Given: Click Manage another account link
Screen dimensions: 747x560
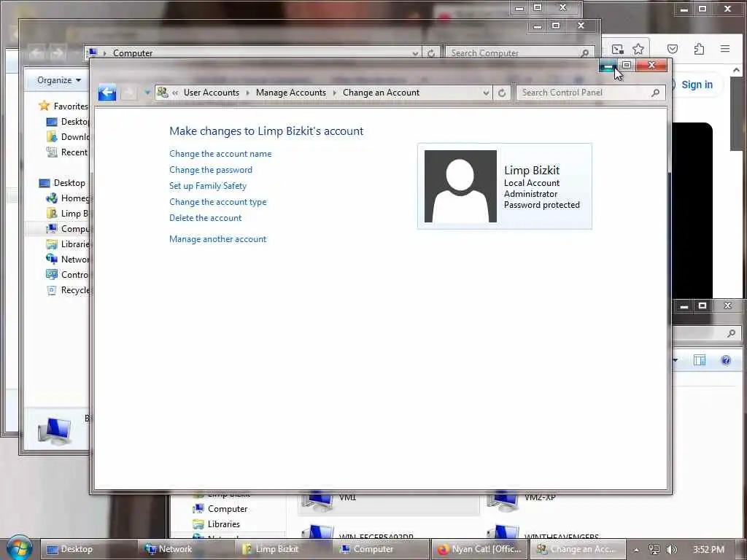Looking at the screenshot, I should coord(217,239).
